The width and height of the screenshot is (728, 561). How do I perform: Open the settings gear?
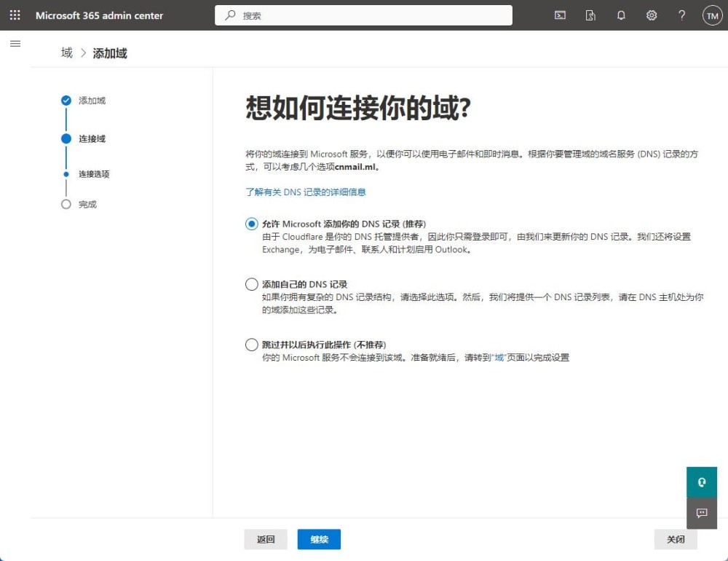click(652, 15)
